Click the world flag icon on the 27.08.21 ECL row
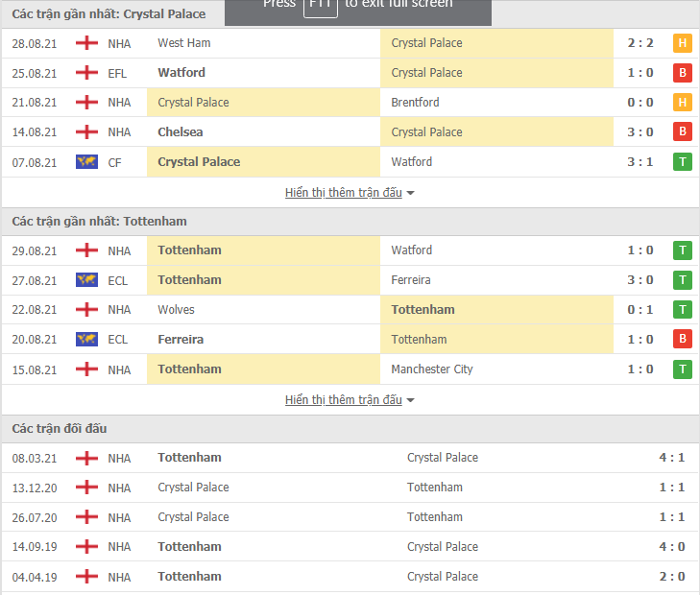700x595 pixels. [86, 280]
